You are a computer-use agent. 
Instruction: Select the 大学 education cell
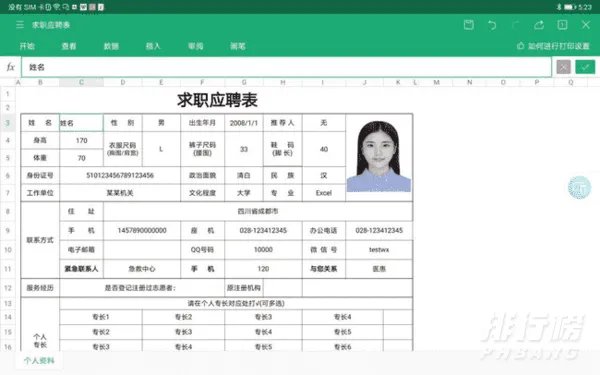244,193
